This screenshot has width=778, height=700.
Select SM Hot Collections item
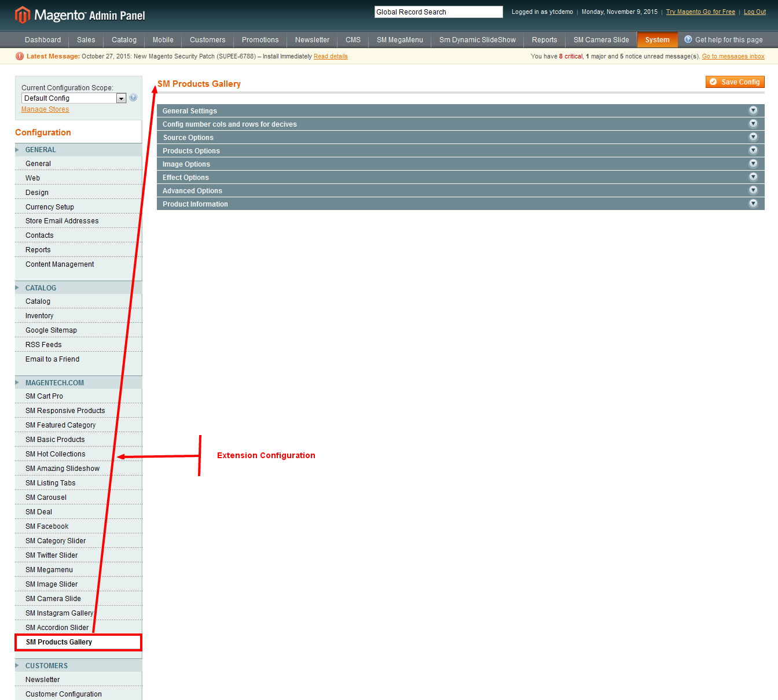tap(78, 454)
